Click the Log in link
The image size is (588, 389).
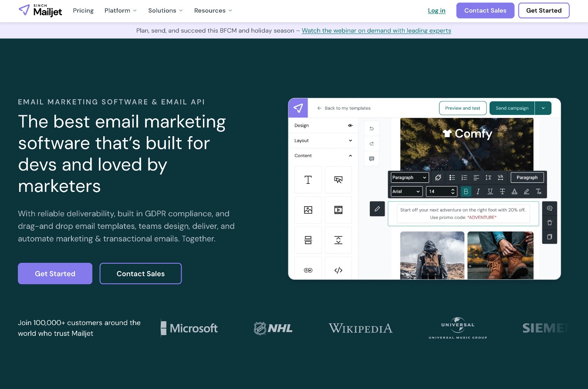click(436, 10)
